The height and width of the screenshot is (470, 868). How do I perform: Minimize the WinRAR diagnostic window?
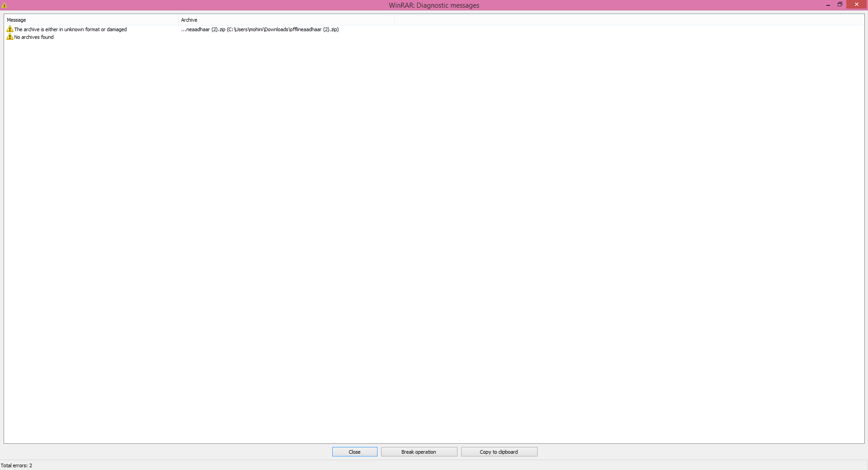828,5
